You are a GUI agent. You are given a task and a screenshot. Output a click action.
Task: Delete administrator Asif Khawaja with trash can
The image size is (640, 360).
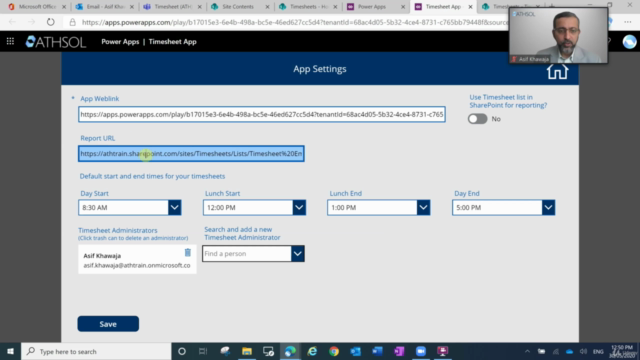point(187,253)
